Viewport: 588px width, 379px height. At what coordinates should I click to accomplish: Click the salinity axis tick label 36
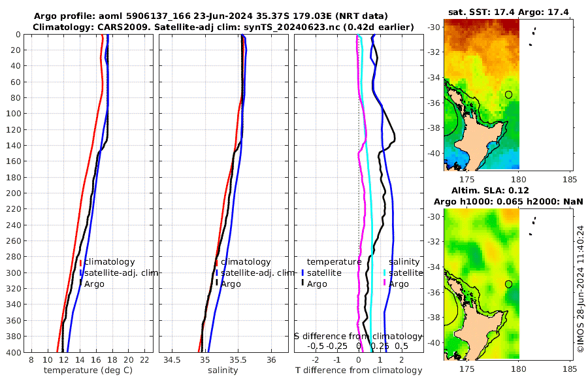tap(271, 360)
